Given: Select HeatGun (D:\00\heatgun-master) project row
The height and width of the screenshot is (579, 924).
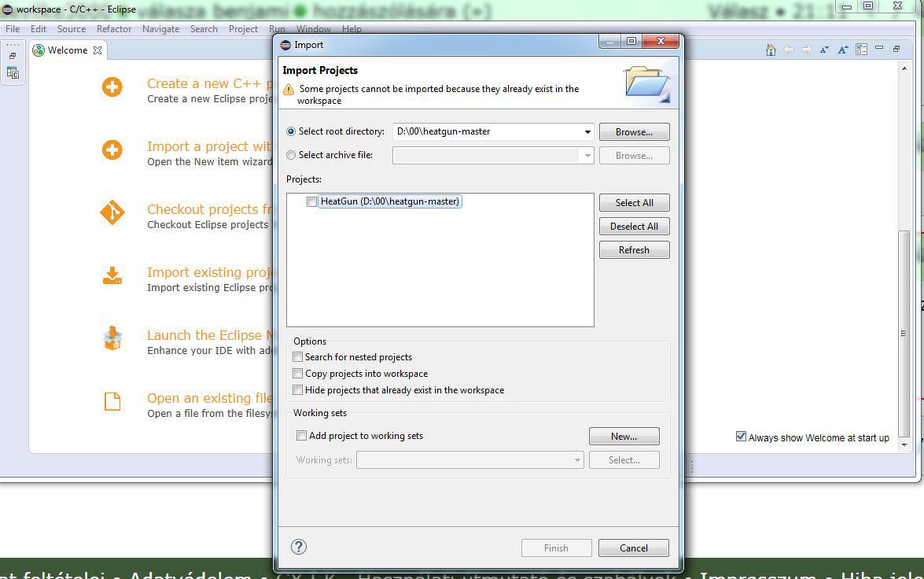Looking at the screenshot, I should [x=389, y=201].
